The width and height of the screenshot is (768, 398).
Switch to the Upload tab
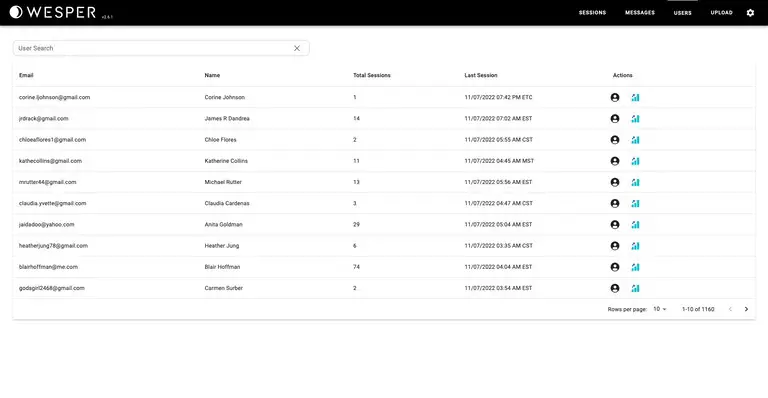tap(721, 13)
